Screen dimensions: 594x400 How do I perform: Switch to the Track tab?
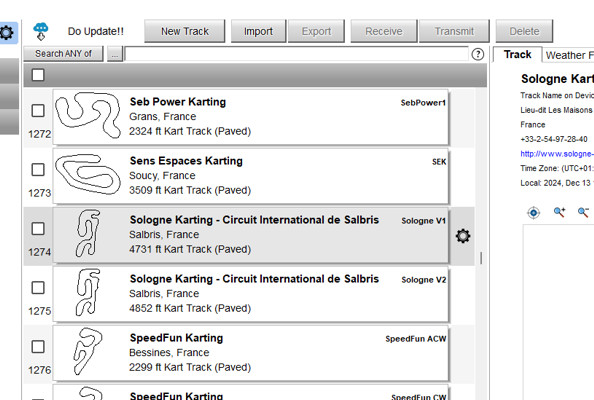tap(517, 55)
